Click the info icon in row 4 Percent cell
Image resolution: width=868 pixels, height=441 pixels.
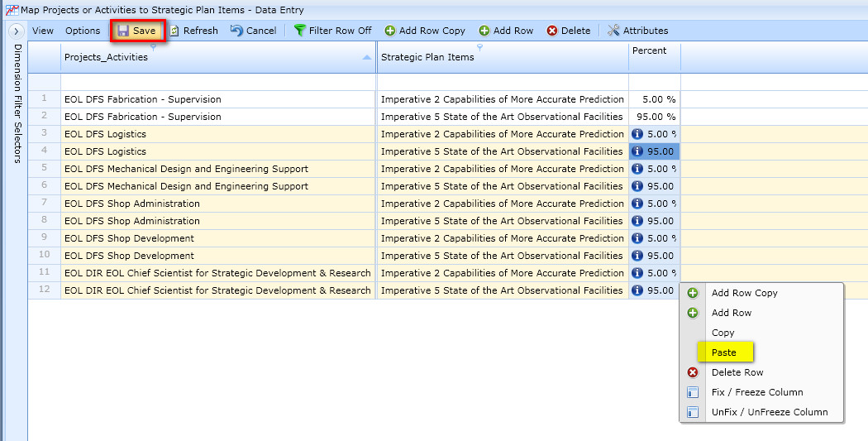coord(637,151)
